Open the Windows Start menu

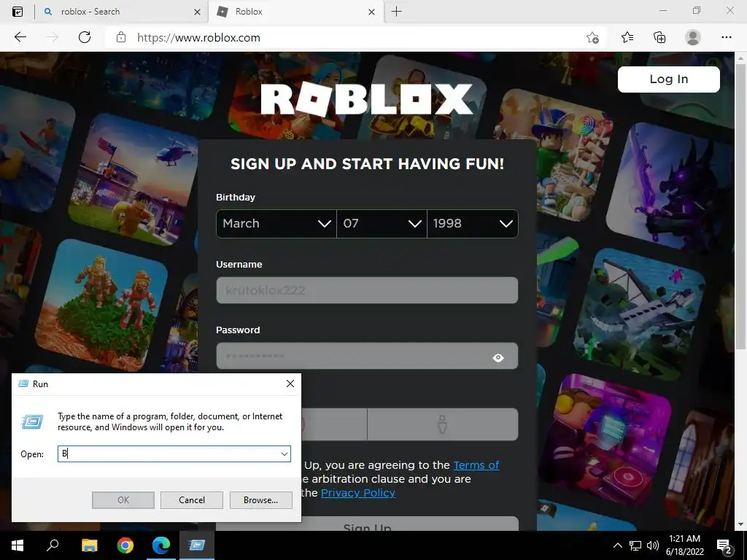click(18, 545)
